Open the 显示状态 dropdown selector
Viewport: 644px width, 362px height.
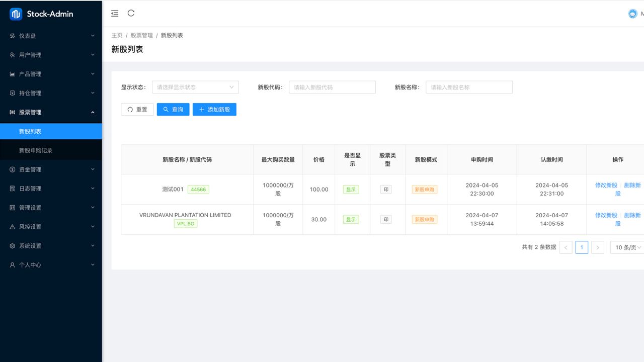(x=195, y=87)
